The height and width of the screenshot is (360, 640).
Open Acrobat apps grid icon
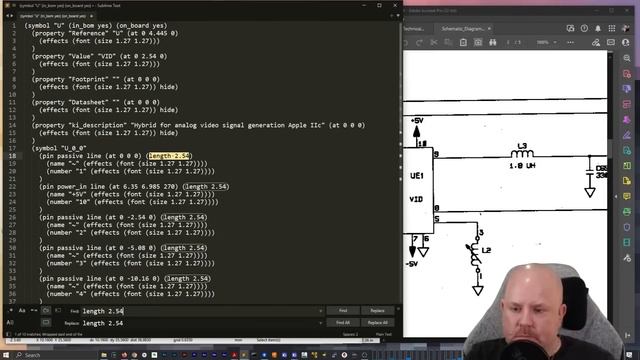(611, 28)
